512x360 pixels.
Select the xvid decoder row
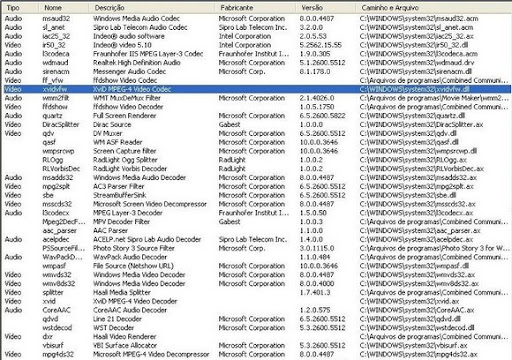pos(257,301)
